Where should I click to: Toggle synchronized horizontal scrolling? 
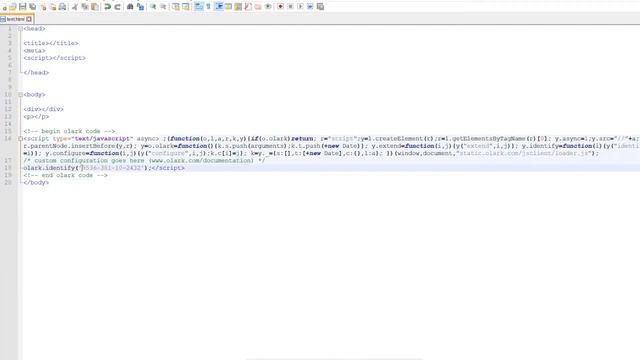coord(186,7)
